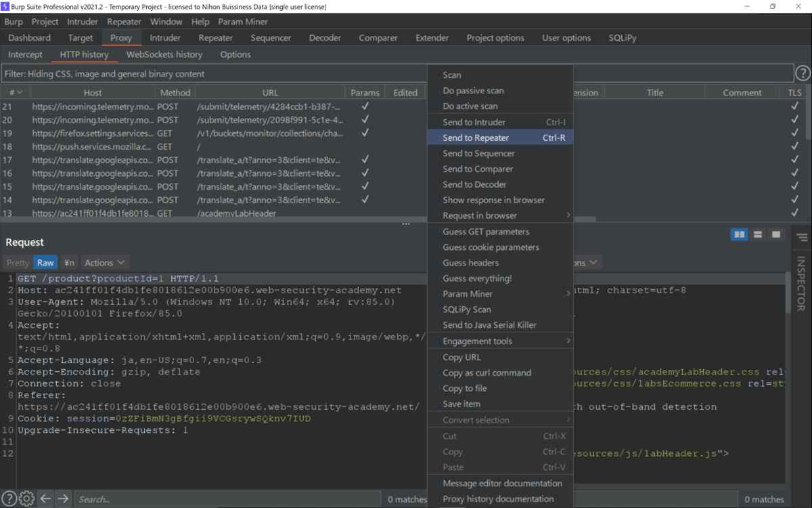
Task: Select Do passive scan
Action: tap(500, 90)
